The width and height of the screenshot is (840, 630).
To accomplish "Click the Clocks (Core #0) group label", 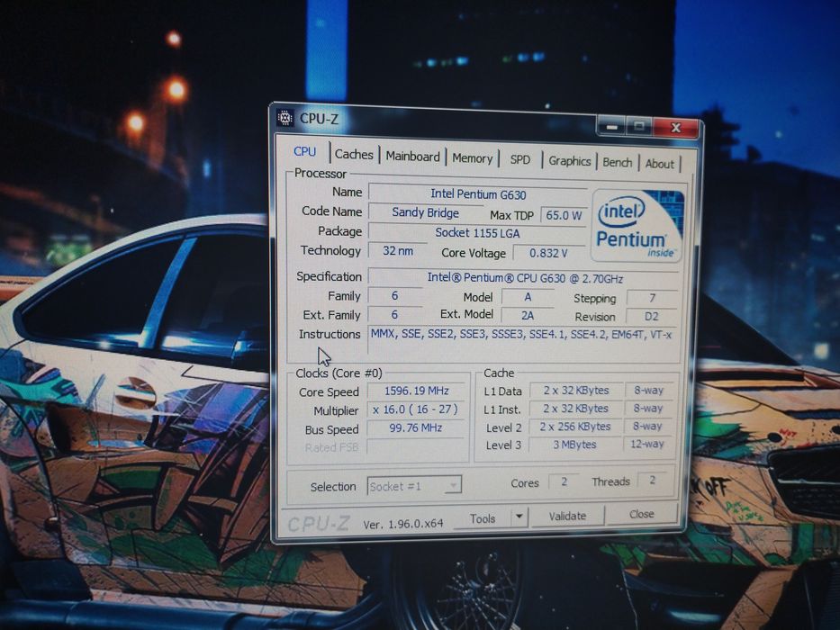I will [339, 373].
